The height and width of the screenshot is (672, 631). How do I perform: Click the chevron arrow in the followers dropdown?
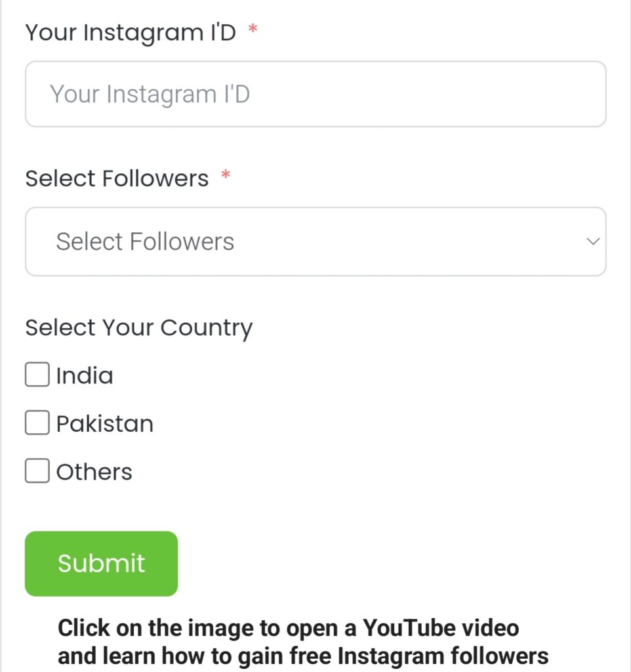(x=593, y=241)
